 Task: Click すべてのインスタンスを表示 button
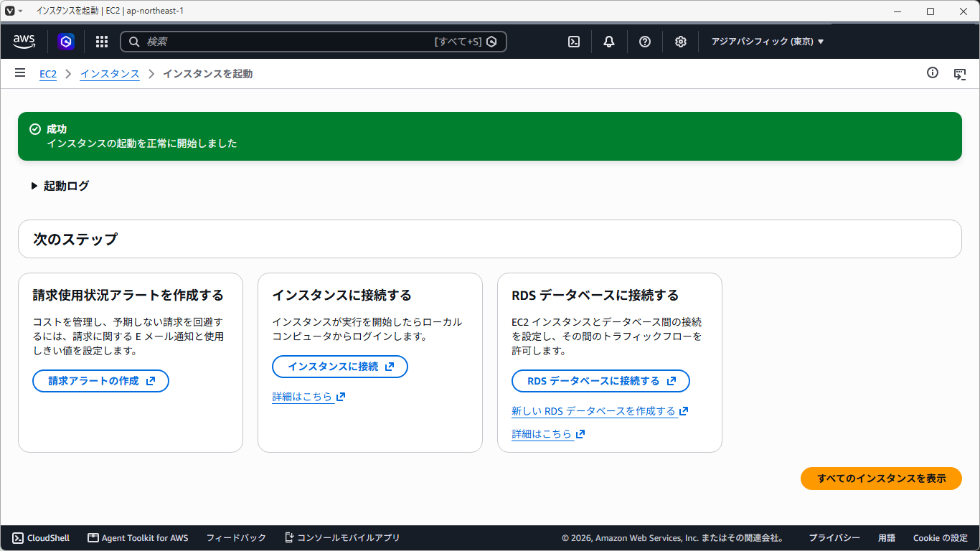[x=881, y=479]
